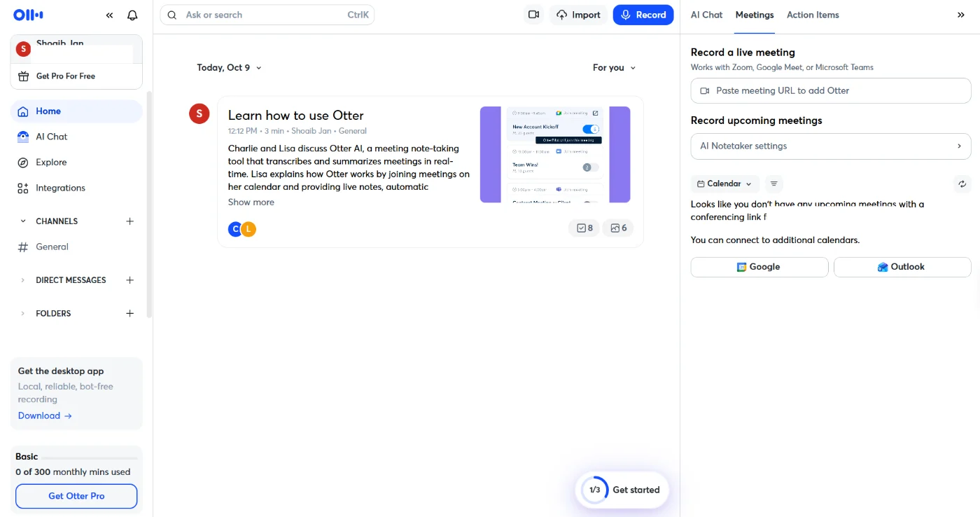Screen dimensions: 980x517
Task: Click the AI Chat sidebar icon
Action: tap(23, 137)
